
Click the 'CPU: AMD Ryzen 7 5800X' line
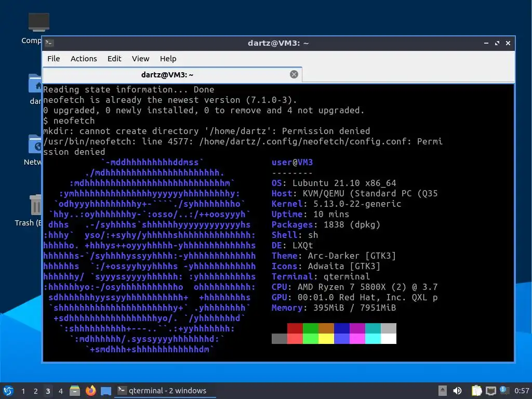pos(354,287)
